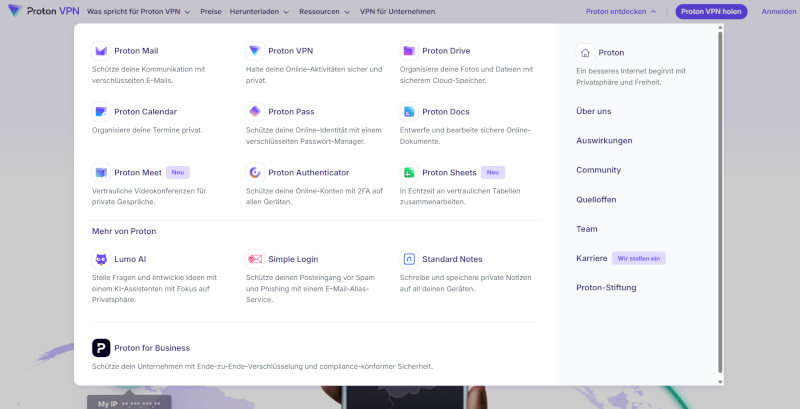Collapse the 'Proton entdecken' menu
This screenshot has height=409, width=800.
tap(621, 11)
